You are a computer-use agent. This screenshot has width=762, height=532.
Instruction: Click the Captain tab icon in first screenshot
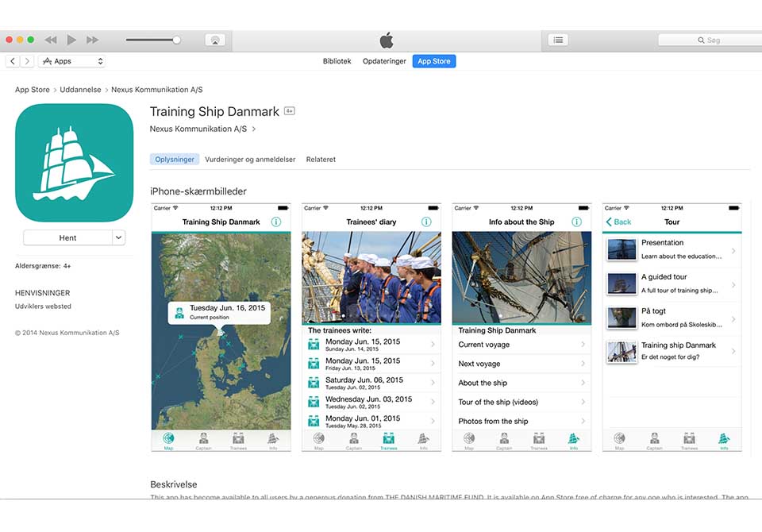(204, 441)
